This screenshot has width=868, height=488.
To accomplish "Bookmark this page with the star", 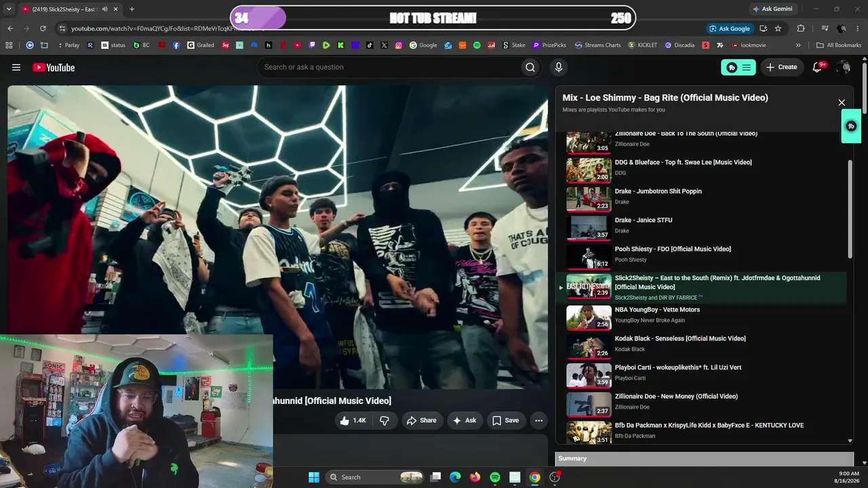I will pyautogui.click(x=778, y=28).
